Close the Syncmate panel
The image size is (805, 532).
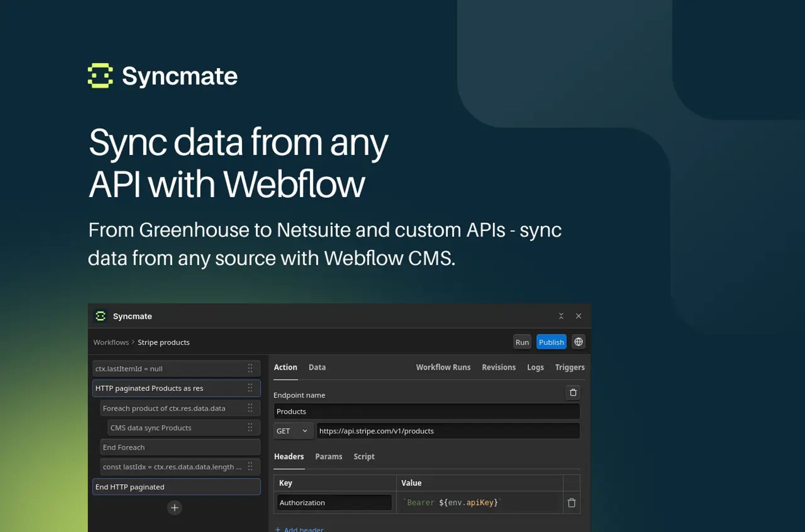point(579,316)
